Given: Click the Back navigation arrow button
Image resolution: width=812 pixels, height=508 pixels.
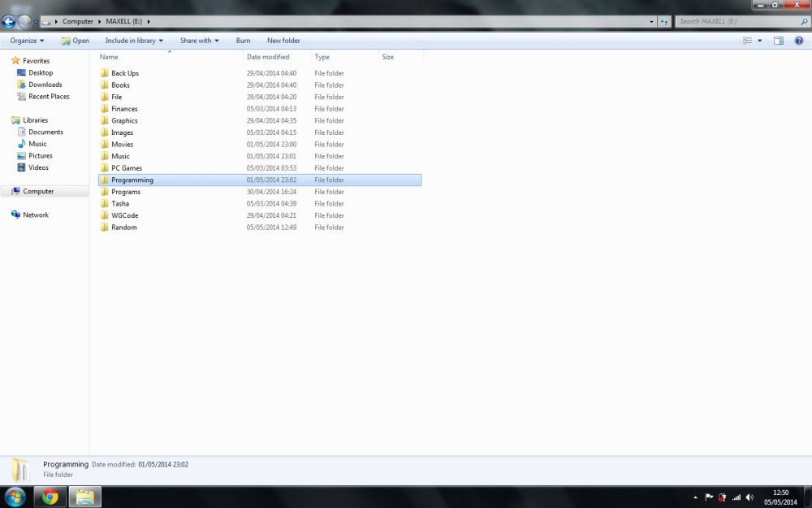Looking at the screenshot, I should point(9,22).
